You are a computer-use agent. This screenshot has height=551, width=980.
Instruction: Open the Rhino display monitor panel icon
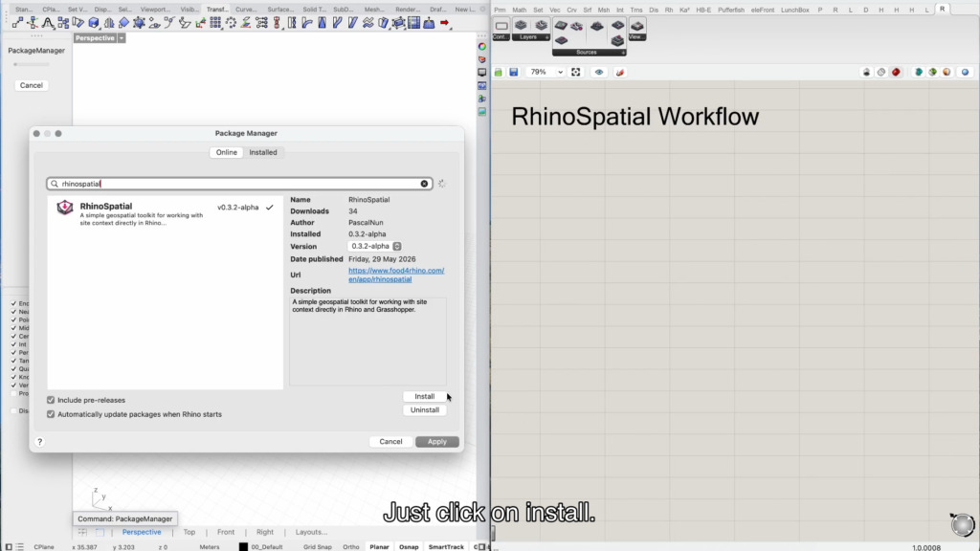(x=482, y=73)
